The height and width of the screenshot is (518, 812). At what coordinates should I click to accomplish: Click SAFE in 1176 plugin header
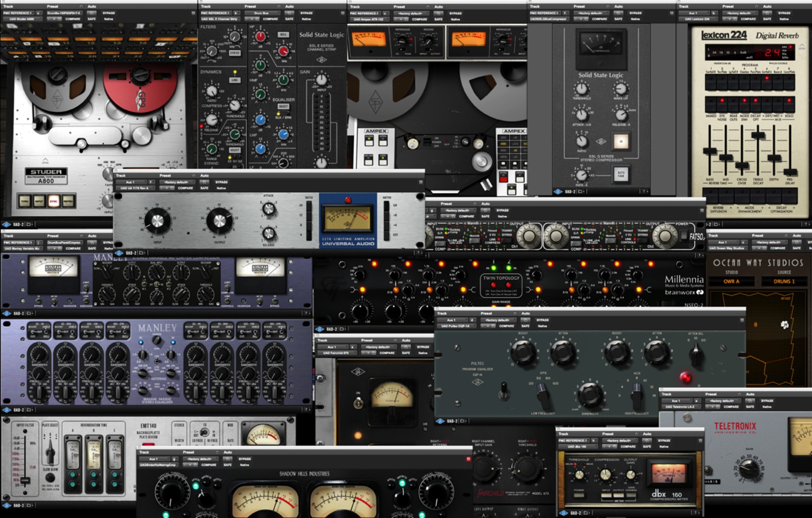(x=204, y=188)
